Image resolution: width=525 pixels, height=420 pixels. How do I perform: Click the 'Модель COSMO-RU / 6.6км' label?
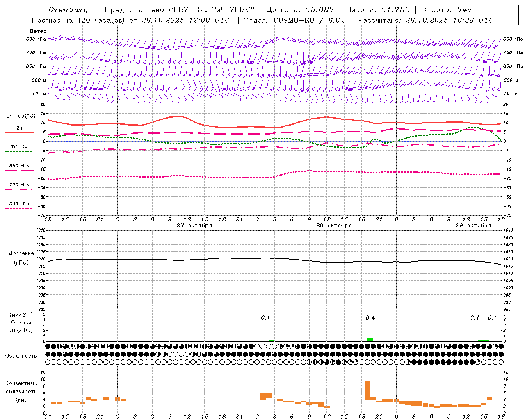[295, 20]
